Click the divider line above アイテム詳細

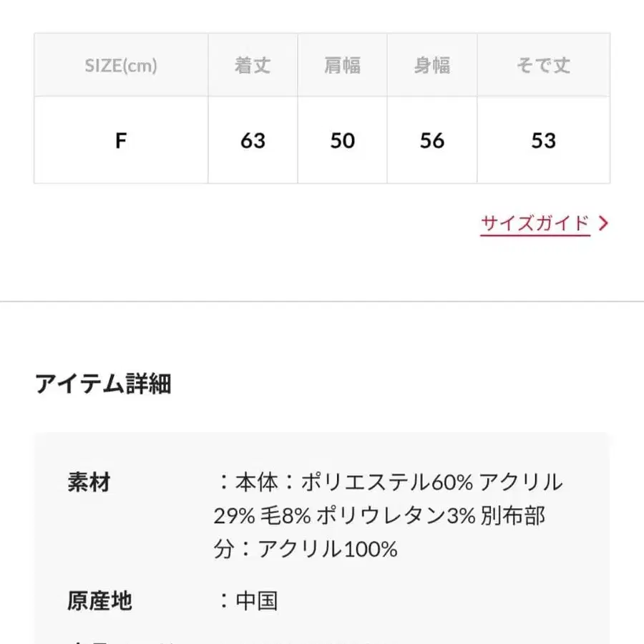(x=322, y=301)
